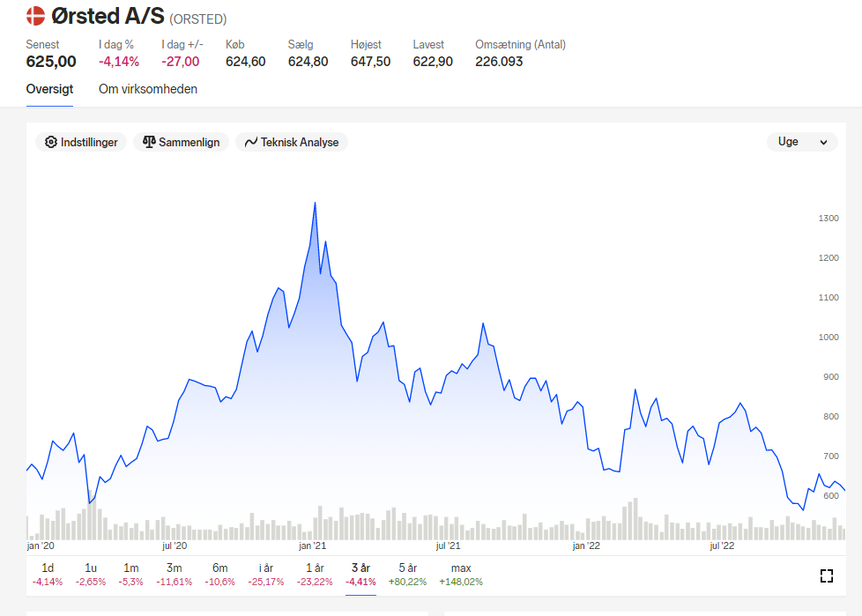Select the i år time range
Screen dimensions: 862x616
pos(266,575)
